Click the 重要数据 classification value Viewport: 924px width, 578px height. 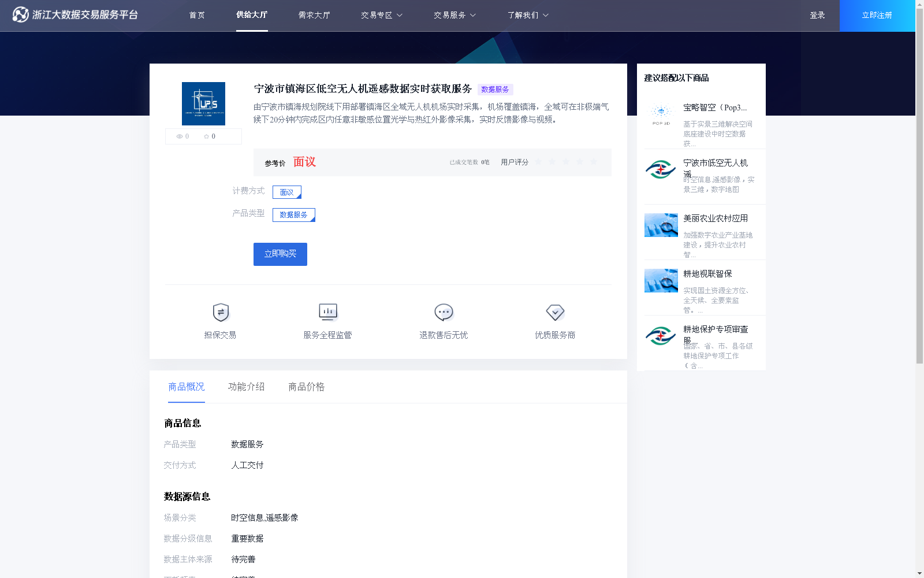(247, 539)
